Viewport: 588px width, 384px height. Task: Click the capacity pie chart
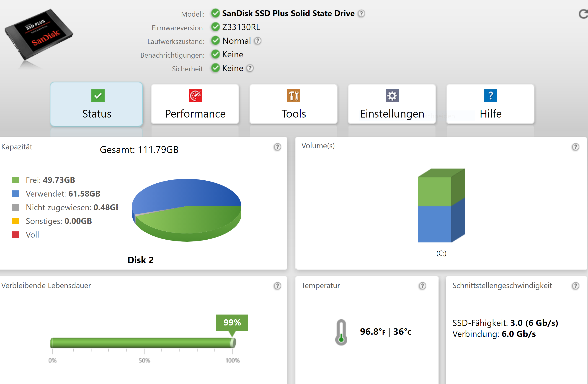tap(186, 210)
